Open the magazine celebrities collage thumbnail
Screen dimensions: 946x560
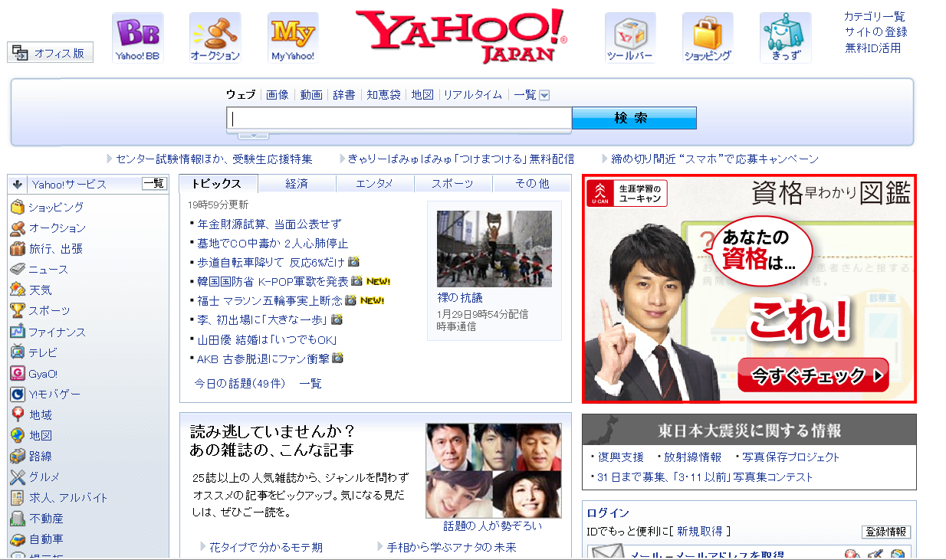pos(493,470)
